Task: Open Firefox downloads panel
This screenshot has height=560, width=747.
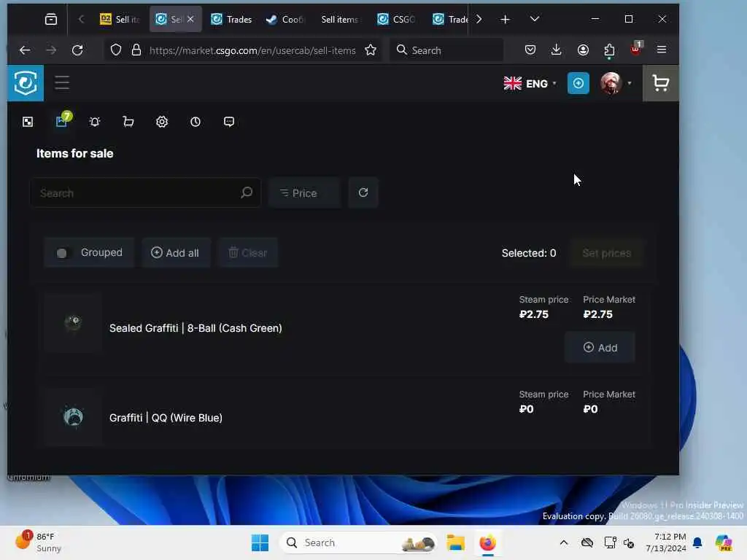Action: pyautogui.click(x=556, y=50)
